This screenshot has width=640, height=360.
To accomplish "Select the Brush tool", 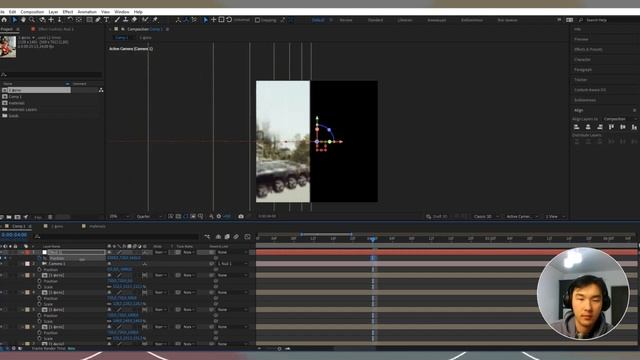I will coord(117,20).
